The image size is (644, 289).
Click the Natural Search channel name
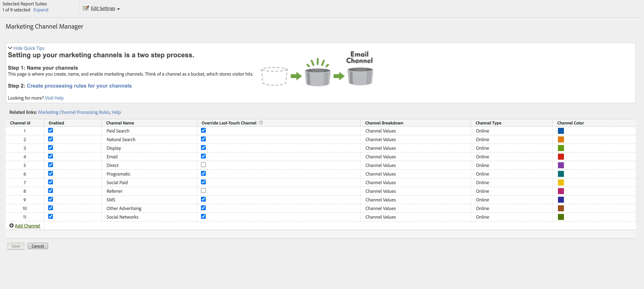[121, 139]
